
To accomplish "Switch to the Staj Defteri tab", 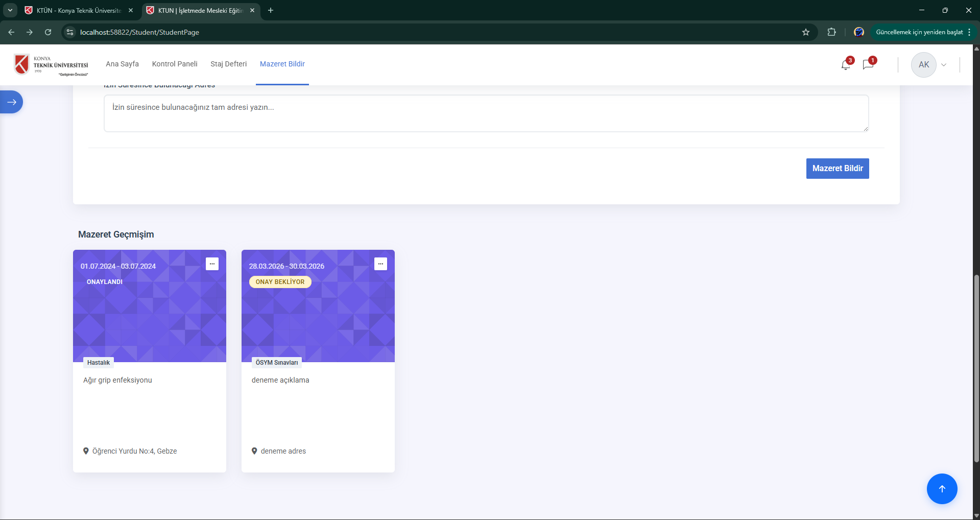I will (x=228, y=64).
